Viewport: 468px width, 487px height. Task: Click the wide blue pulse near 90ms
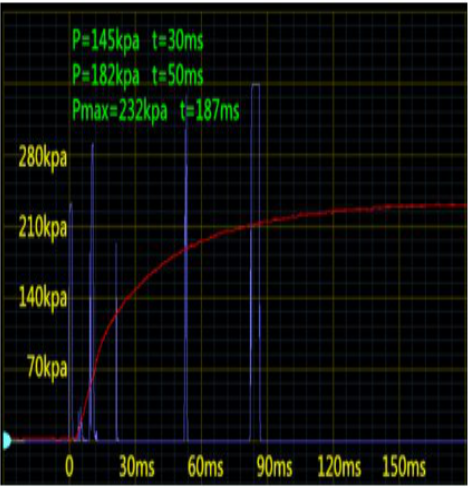click(x=255, y=262)
